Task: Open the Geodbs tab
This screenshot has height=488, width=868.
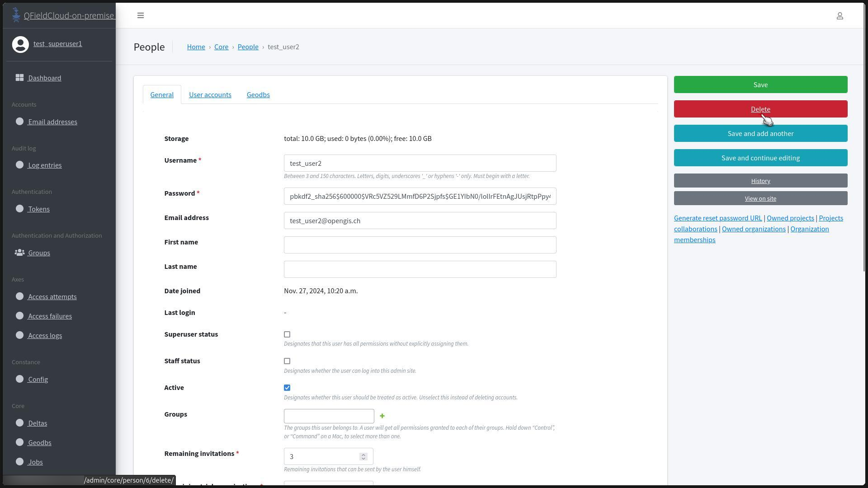Action: pos(258,94)
